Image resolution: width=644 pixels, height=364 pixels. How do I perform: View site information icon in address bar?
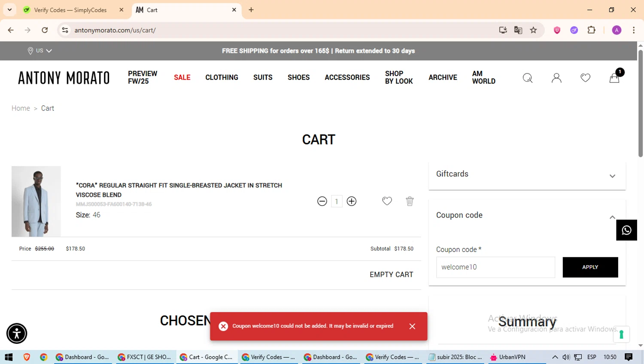pyautogui.click(x=65, y=30)
